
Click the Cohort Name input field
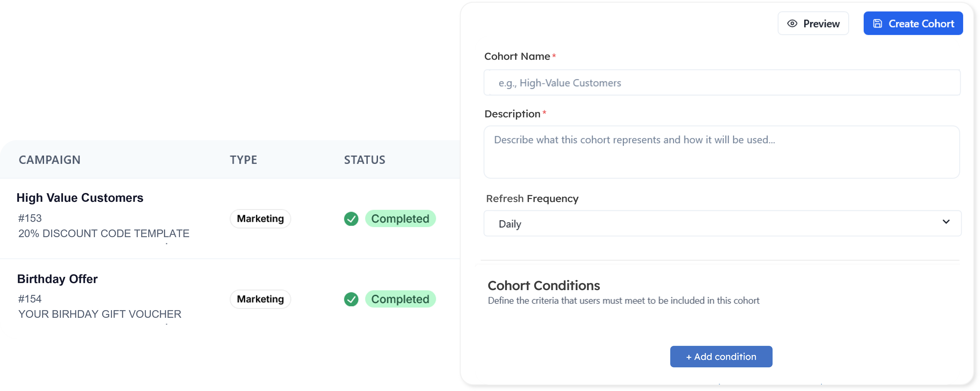721,83
